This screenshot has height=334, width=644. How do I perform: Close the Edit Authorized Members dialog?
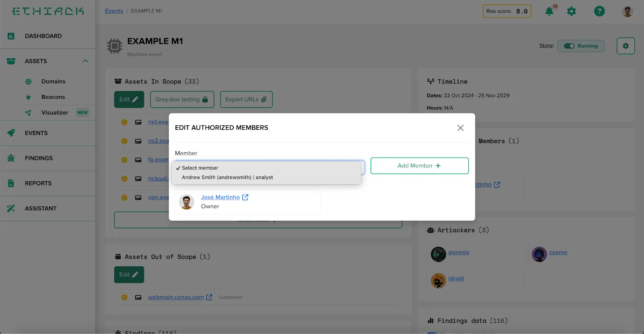click(x=460, y=128)
